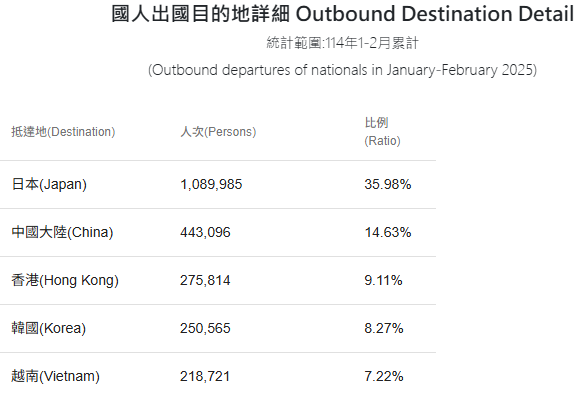The width and height of the screenshot is (578, 394).
Task: Select the 日本(Japan) destination cell
Action: click(49, 184)
